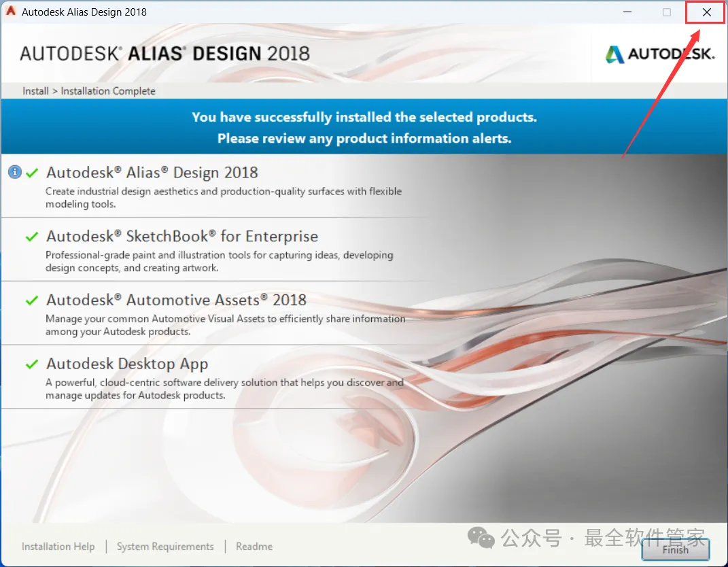Click the green checkmark next to Automotive Assets 2018

click(x=32, y=300)
